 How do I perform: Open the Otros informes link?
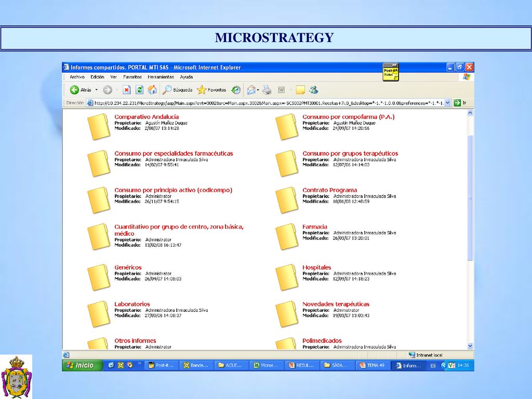[x=135, y=341]
